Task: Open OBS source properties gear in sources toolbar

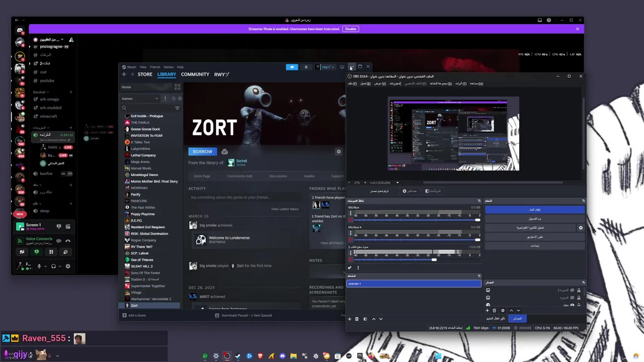Action: click(503, 310)
